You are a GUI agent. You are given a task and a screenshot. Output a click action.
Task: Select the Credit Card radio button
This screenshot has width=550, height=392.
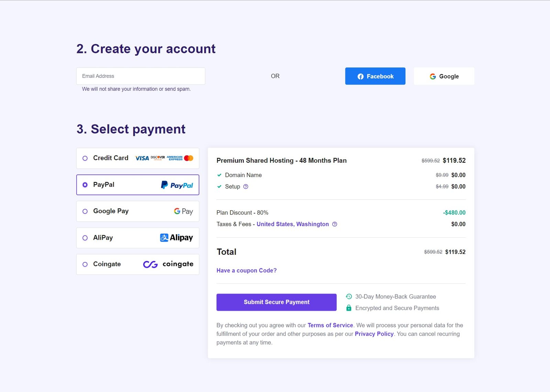coord(85,158)
